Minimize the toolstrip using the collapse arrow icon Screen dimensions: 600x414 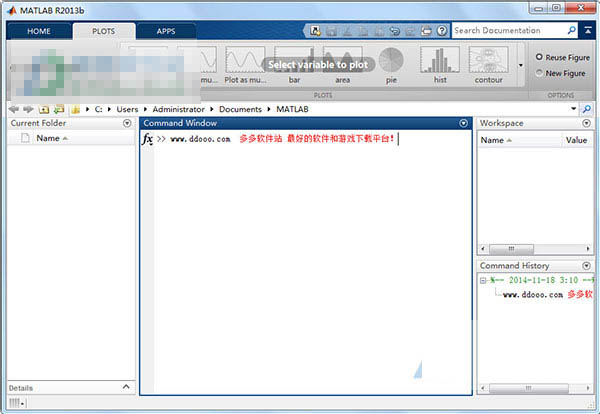(588, 30)
